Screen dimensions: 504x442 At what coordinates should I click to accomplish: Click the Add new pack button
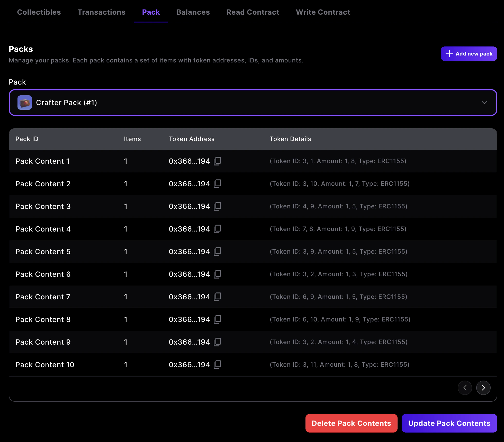pos(469,54)
